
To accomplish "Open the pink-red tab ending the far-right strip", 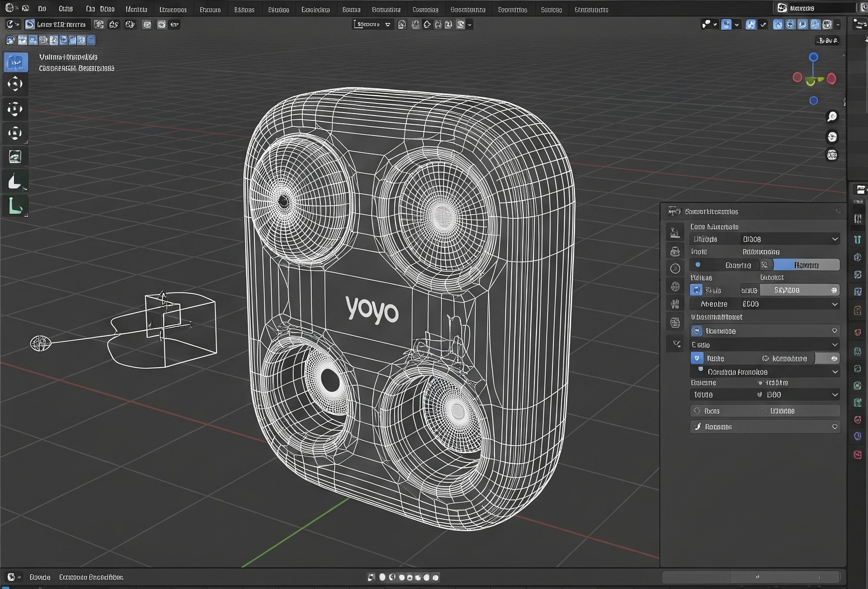I will point(858,454).
